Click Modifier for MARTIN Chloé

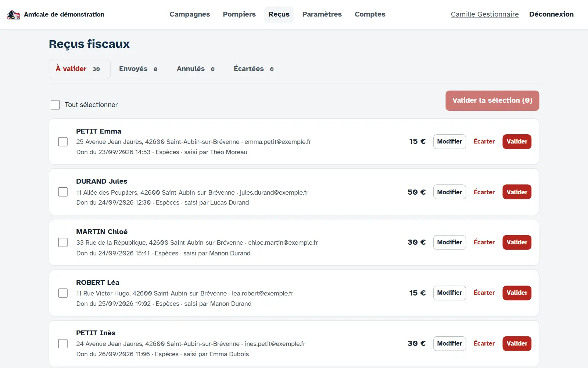[449, 243]
